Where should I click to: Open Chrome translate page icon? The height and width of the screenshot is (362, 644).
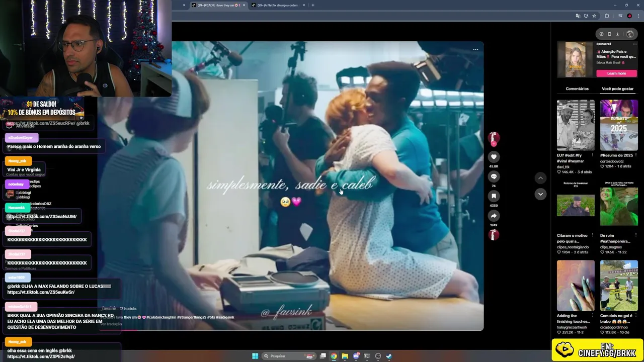[578, 16]
